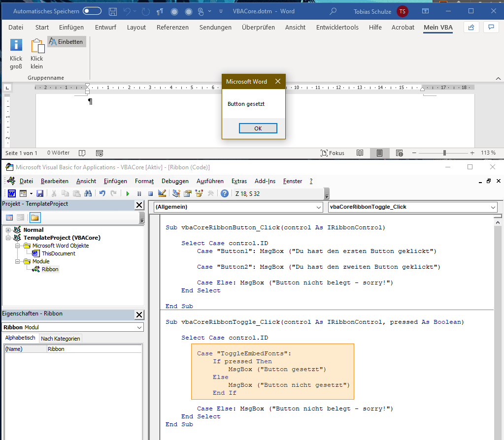Switch to Word view from VBA toolbar
The height and width of the screenshot is (440, 504).
[x=12, y=193]
